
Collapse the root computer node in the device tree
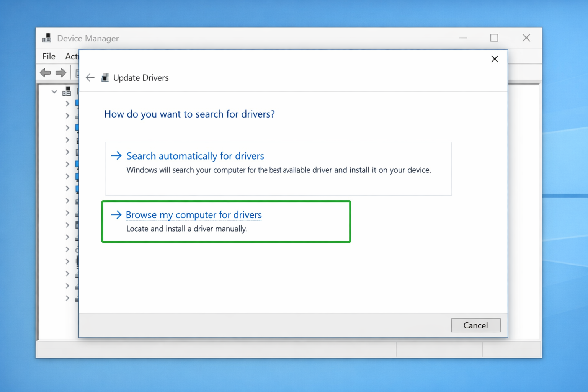[54, 91]
